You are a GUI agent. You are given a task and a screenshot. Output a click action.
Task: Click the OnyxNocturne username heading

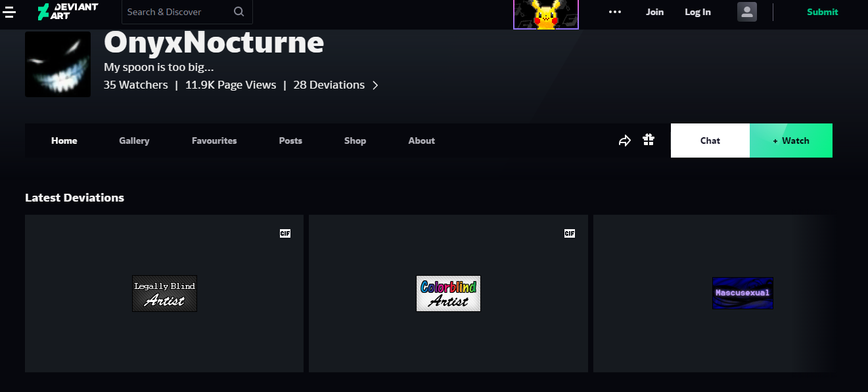click(214, 43)
